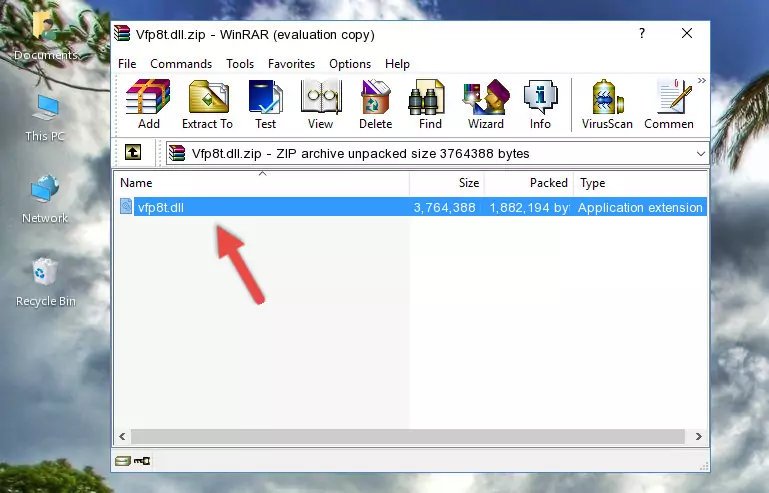Sort the list by Name column
Viewport: 769px width, 493px height.
(262, 183)
